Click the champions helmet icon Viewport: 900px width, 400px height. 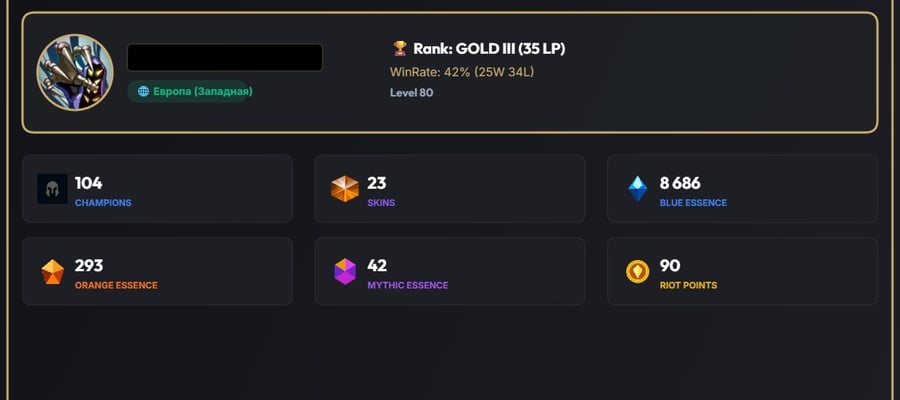pyautogui.click(x=52, y=189)
